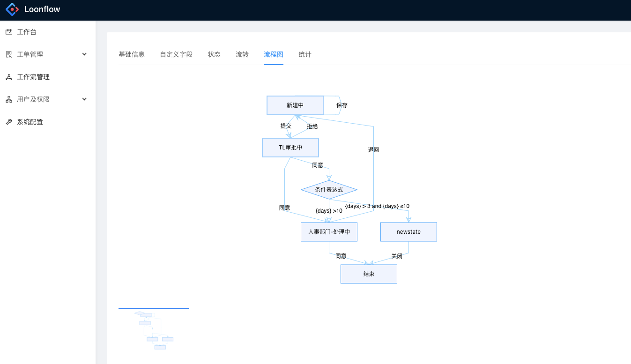Click the 工作台 workbench icon
631x364 pixels.
click(9, 32)
